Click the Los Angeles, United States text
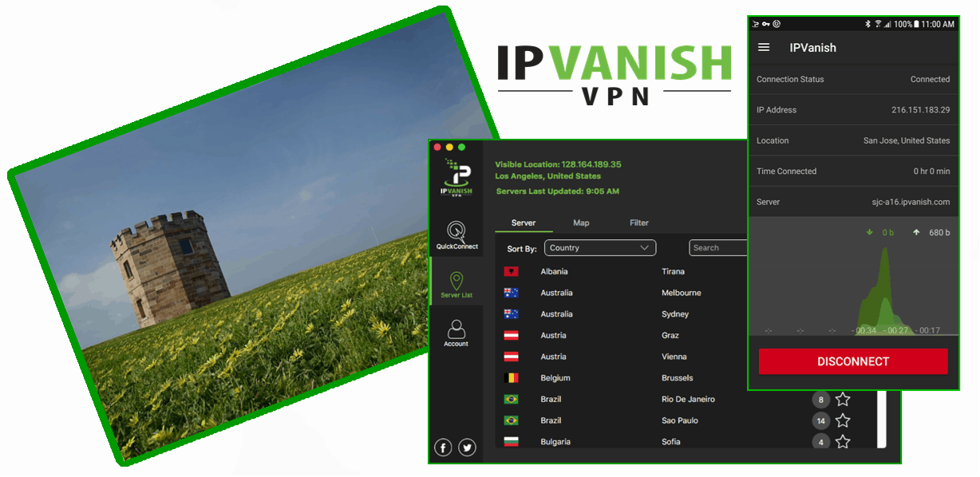Screen dimensions: 980x477 click(x=548, y=176)
